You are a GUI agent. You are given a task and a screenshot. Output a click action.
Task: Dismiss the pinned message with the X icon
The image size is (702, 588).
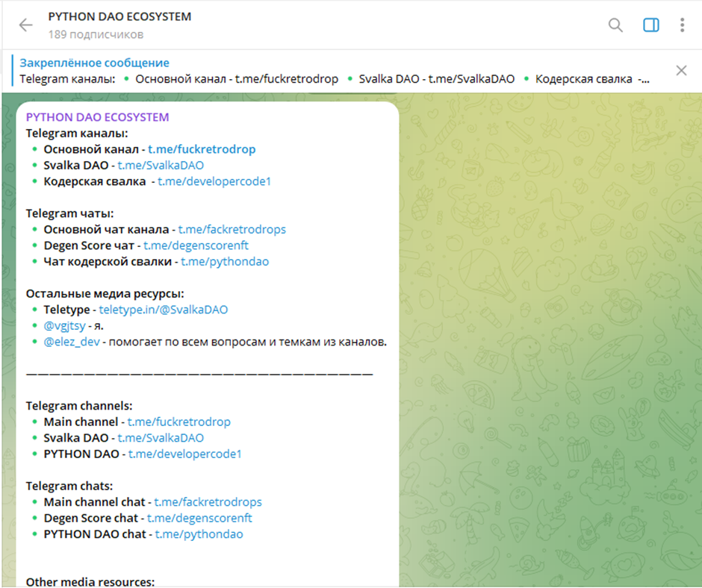681,70
